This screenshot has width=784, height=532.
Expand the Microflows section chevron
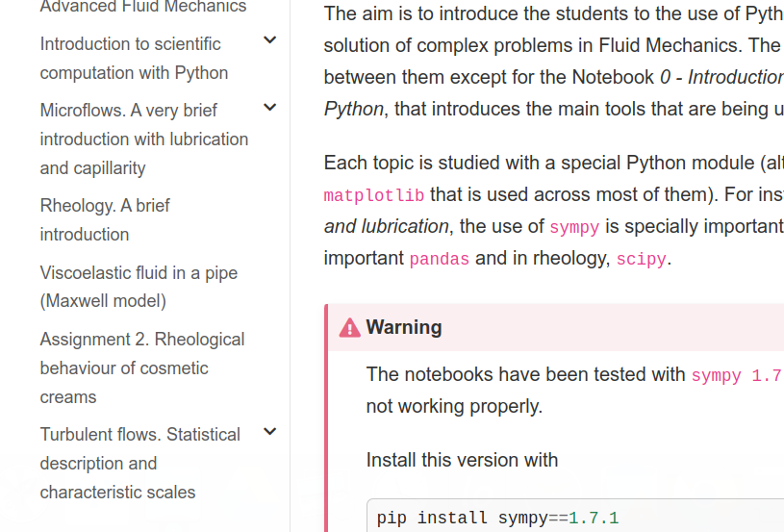coord(270,107)
